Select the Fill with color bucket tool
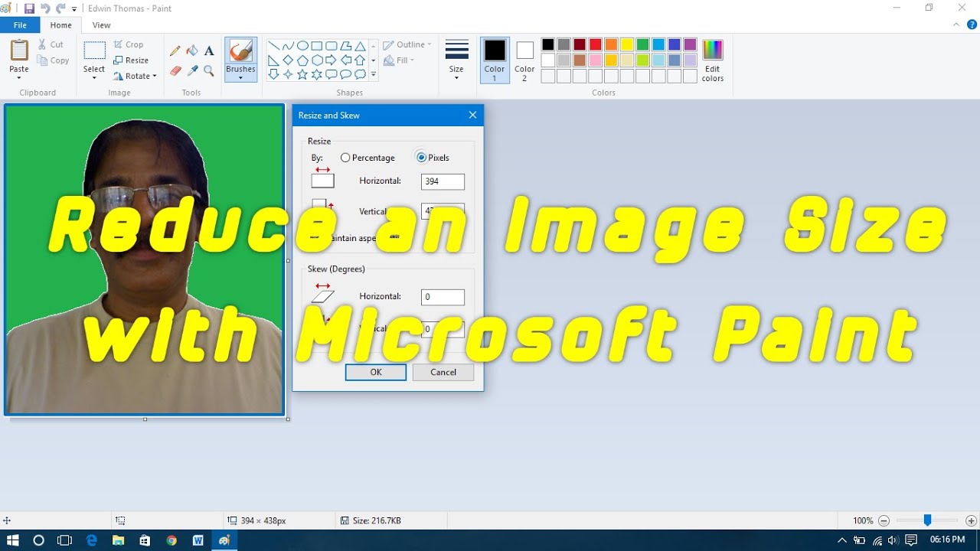This screenshot has height=551, width=980. (192, 51)
